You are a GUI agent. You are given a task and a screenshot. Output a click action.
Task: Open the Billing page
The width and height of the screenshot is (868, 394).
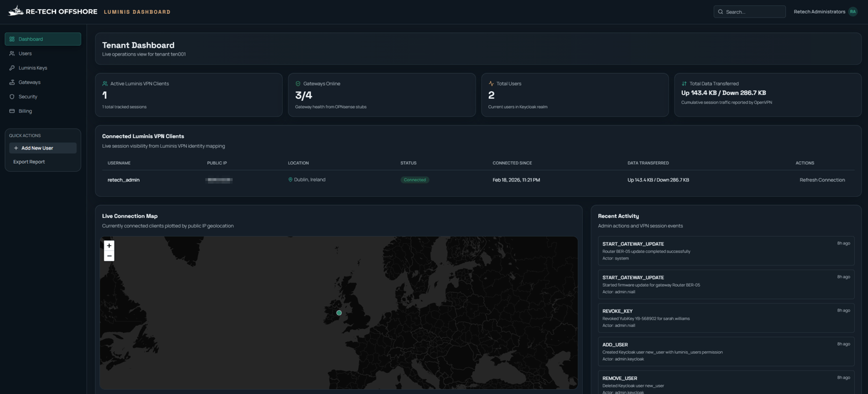(x=25, y=111)
